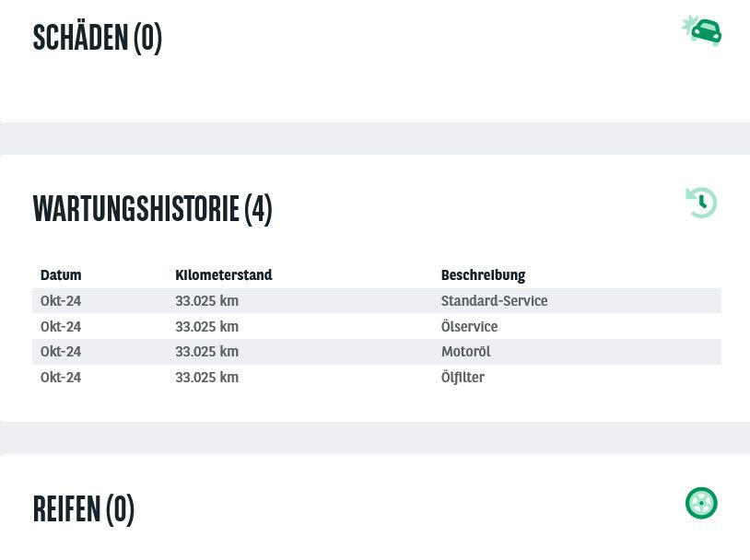Screen dimensions: 750x560
Task: Sort by the Kilometerstand column header
Action: tap(223, 275)
